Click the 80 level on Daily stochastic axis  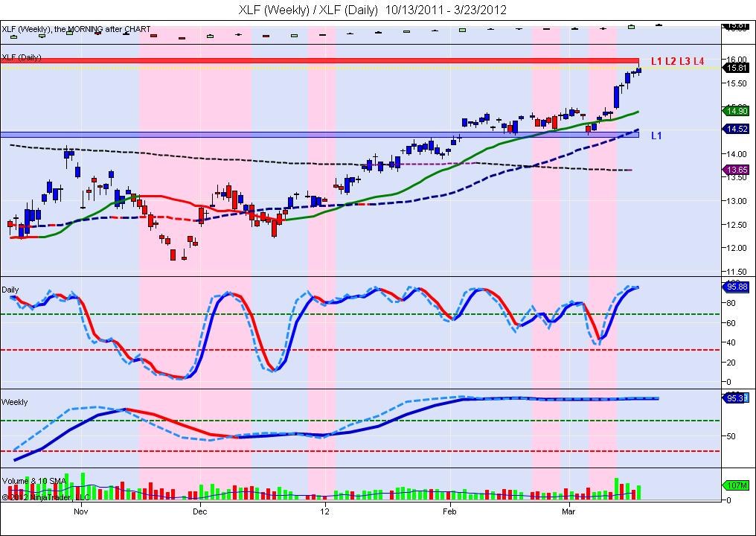click(x=731, y=303)
